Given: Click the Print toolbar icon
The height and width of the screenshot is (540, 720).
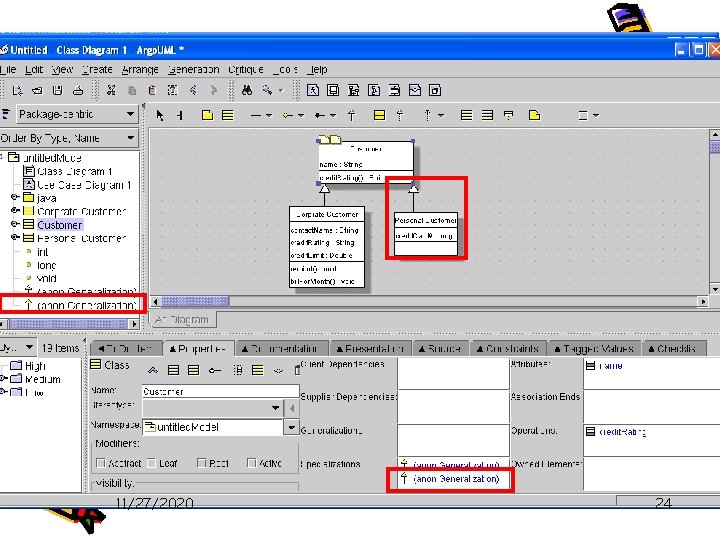Looking at the screenshot, I should click(x=78, y=90).
